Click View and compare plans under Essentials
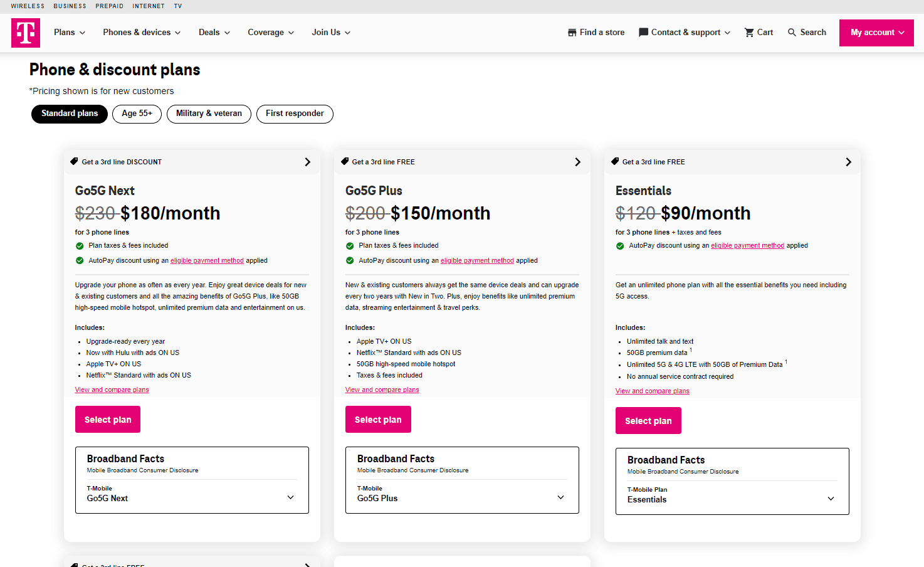Viewport: 924px width, 567px height. coord(652,391)
